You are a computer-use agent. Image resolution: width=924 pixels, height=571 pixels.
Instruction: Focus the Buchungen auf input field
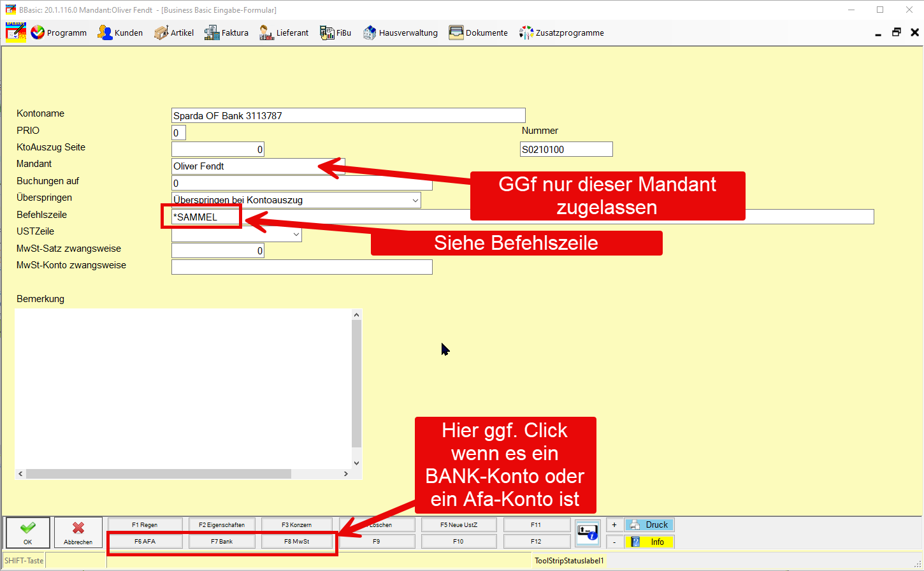302,183
